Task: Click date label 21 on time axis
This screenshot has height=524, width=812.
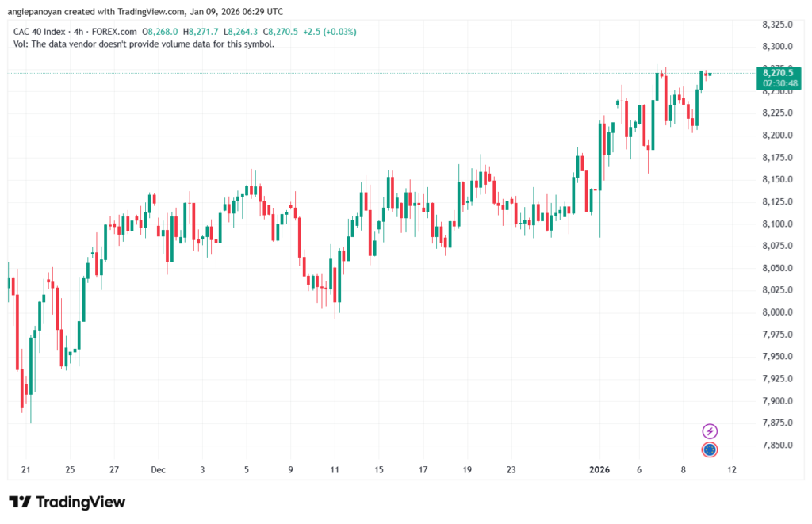Action: [25, 469]
